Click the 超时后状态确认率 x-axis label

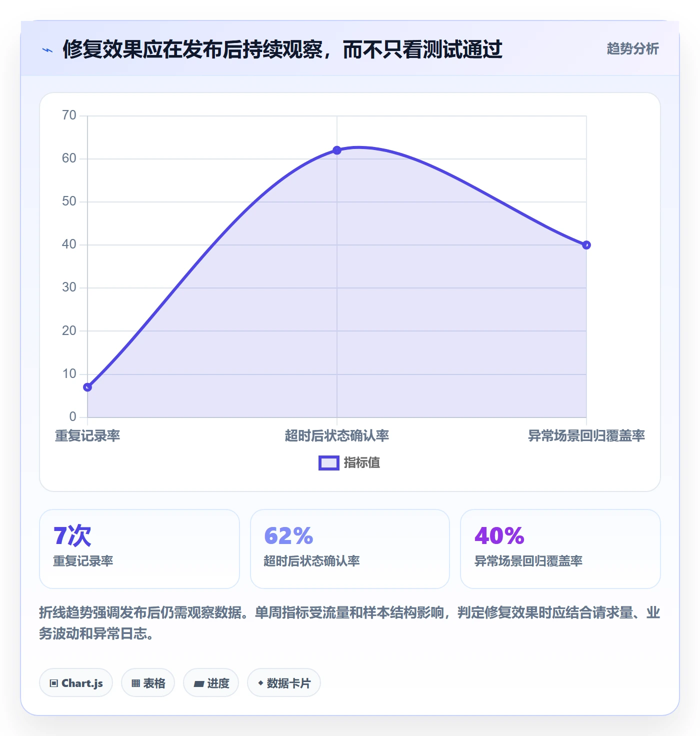(x=337, y=435)
